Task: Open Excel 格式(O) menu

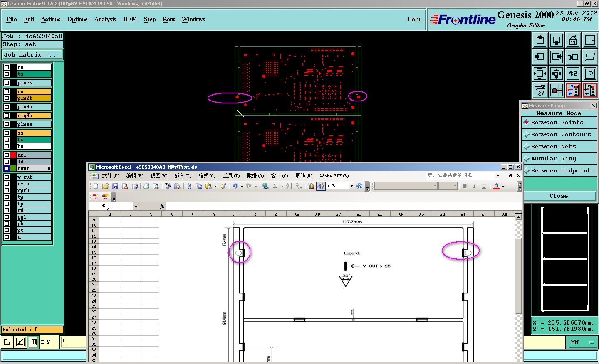Action: point(207,176)
